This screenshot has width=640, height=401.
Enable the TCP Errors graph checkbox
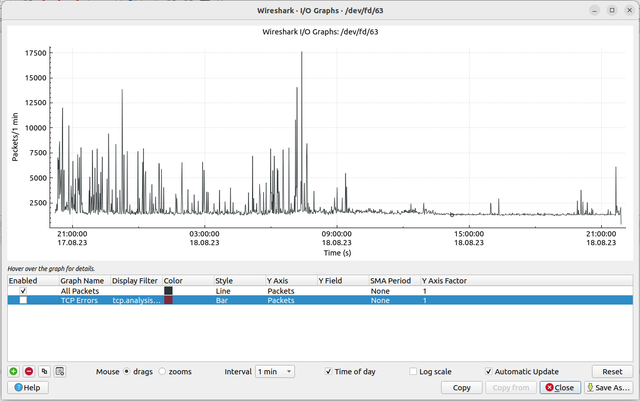pos(23,300)
